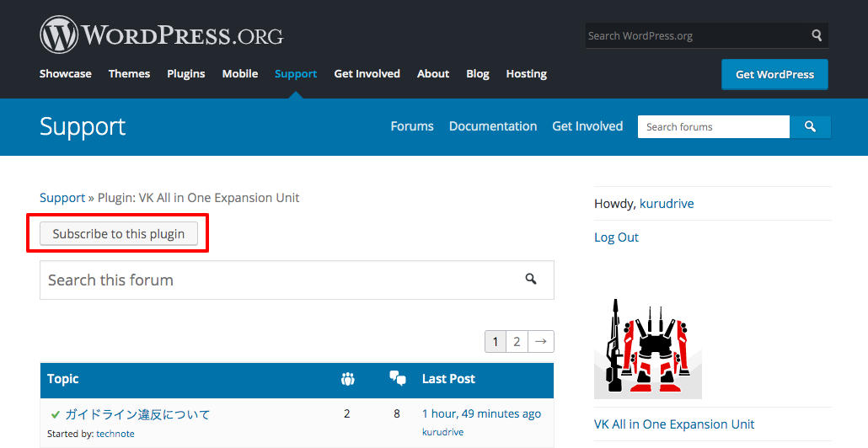
Task: Click the Get WordPress button
Action: pos(774,74)
